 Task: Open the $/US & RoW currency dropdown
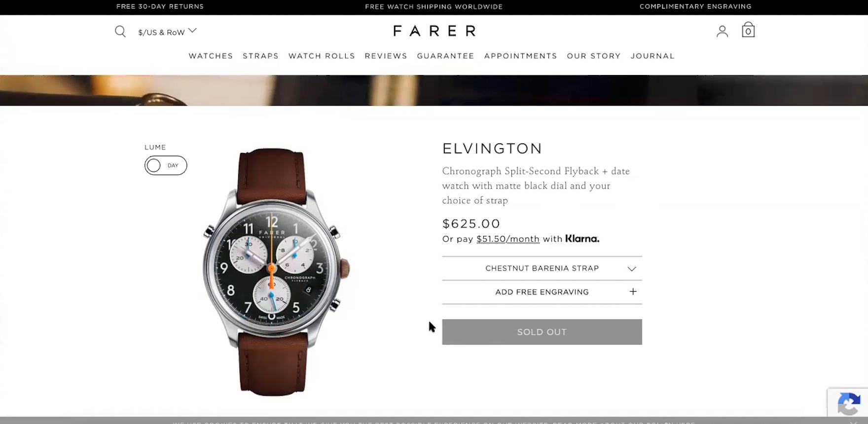(x=167, y=32)
